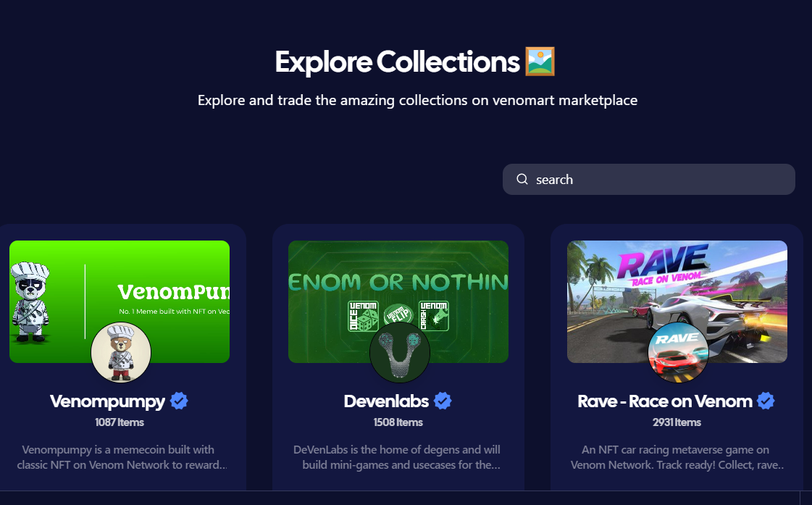This screenshot has height=505, width=812.
Task: Open Rave red car avatar icon
Action: point(678,352)
